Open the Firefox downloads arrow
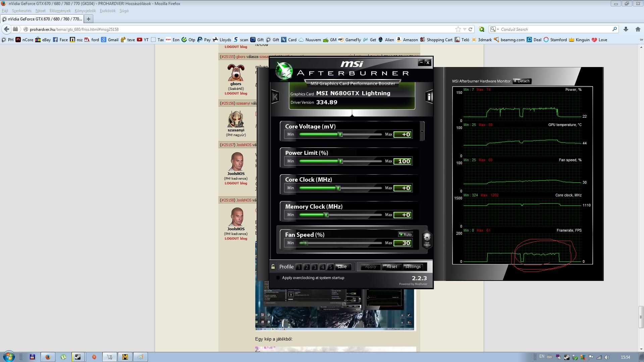 626,29
